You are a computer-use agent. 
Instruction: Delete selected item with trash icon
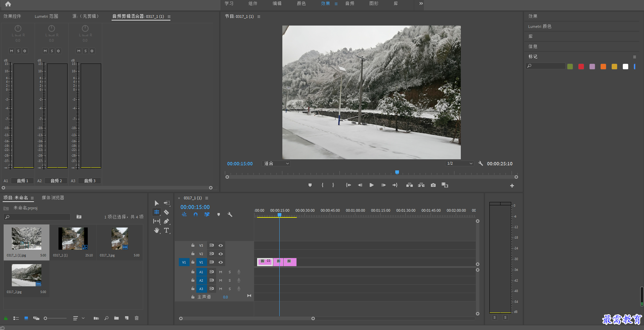[x=136, y=318]
